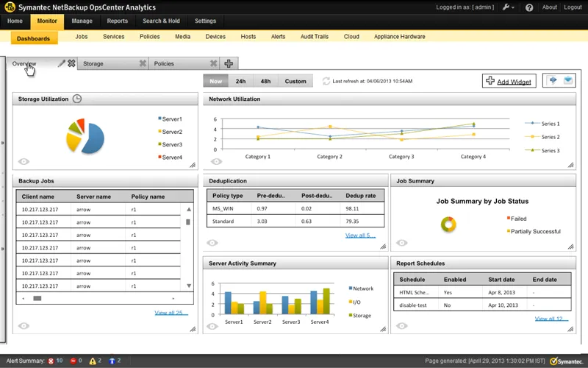Go to the Alerts monitor section

tap(279, 36)
